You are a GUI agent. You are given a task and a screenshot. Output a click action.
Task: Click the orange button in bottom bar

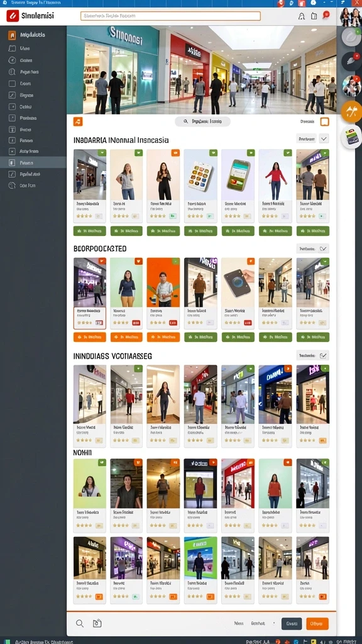tap(317, 623)
